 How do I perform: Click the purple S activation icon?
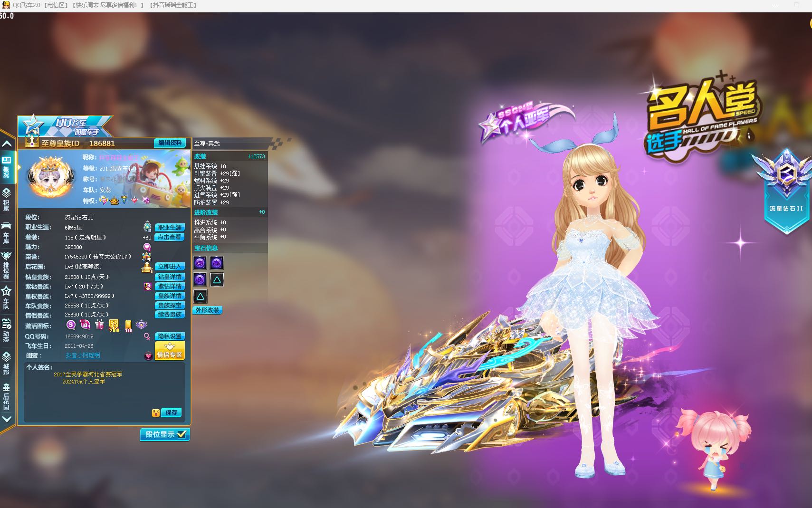click(71, 325)
